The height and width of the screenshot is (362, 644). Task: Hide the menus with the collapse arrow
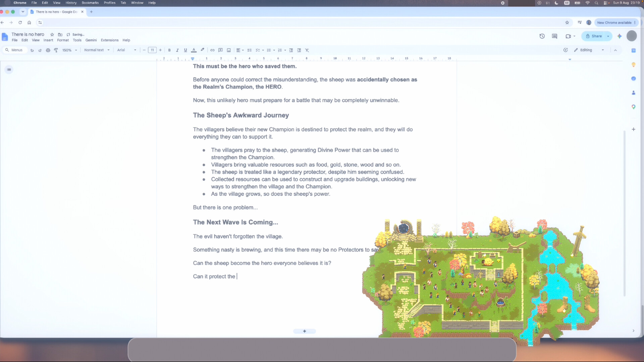click(615, 50)
